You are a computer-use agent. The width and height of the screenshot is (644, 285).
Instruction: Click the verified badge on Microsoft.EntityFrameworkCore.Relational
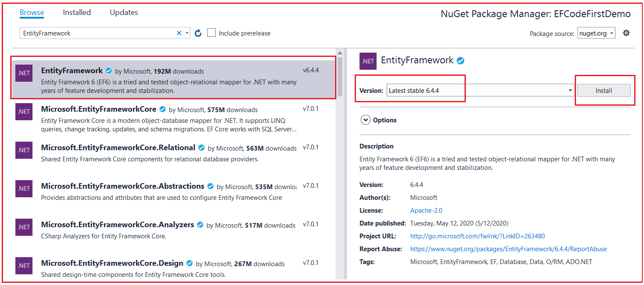pos(201,147)
